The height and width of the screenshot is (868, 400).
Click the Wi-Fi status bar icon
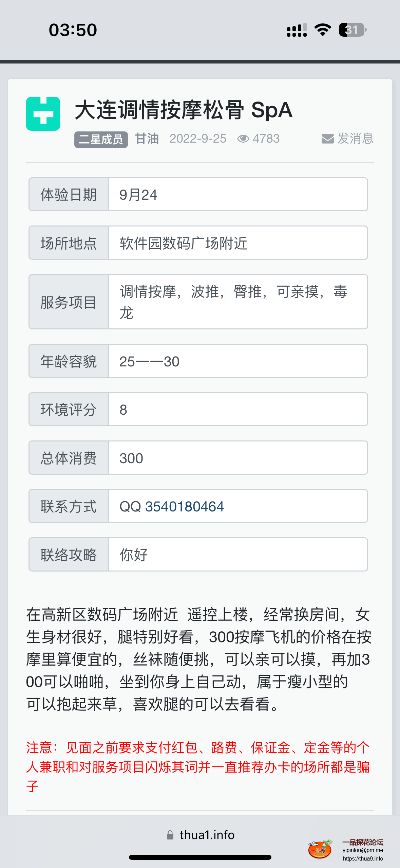pyautogui.click(x=323, y=30)
